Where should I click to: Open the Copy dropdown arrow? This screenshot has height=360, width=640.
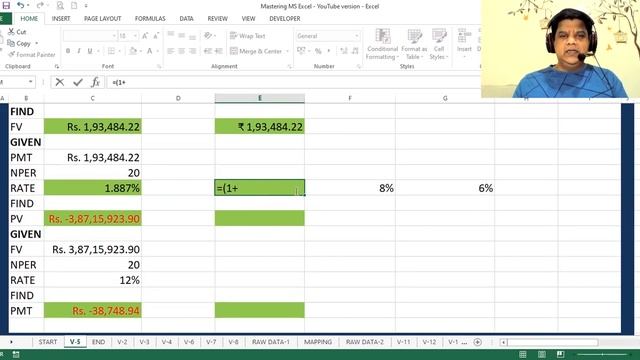(x=37, y=43)
